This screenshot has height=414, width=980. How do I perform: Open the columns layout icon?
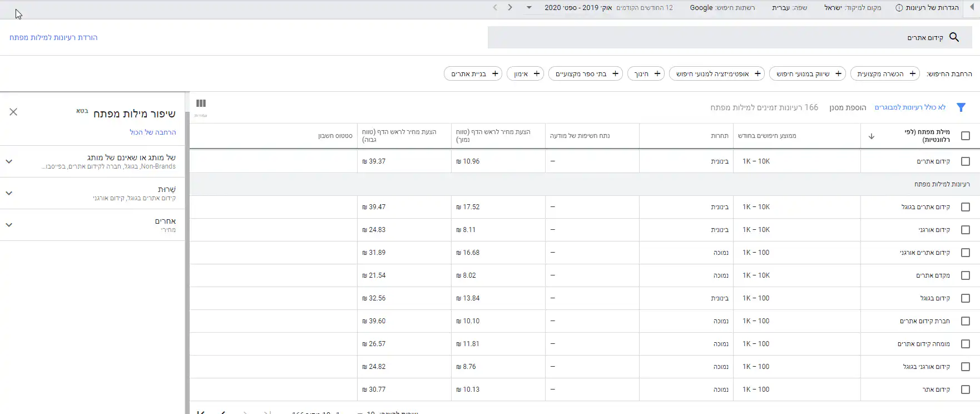pyautogui.click(x=201, y=103)
